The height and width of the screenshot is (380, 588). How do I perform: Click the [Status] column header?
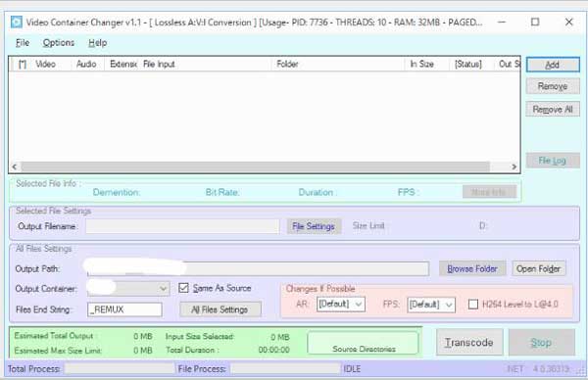click(471, 64)
